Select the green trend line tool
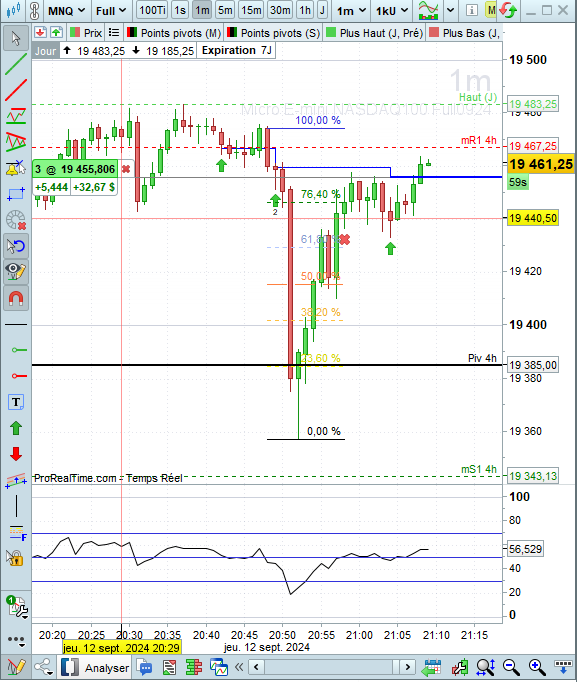This screenshot has width=577, height=682. click(x=16, y=64)
